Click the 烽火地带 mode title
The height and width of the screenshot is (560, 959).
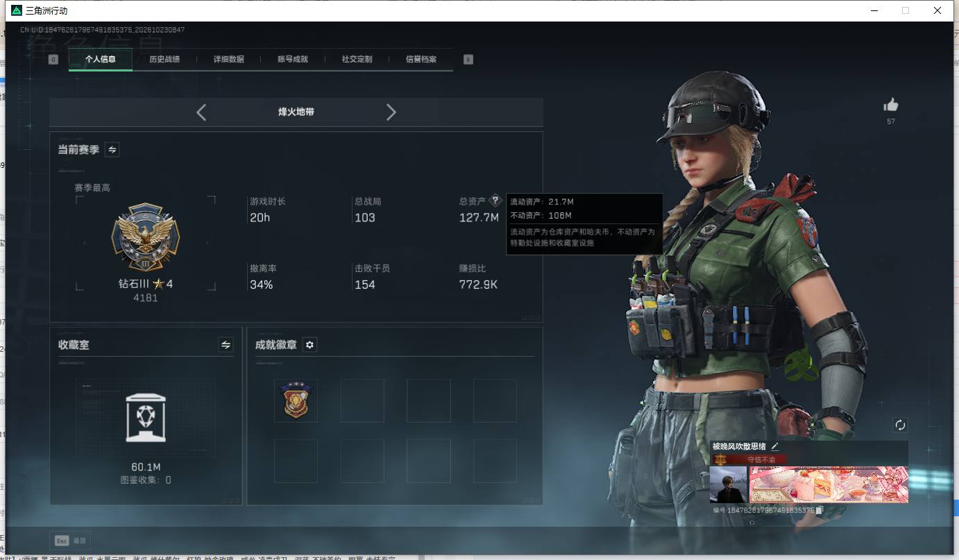(x=296, y=112)
